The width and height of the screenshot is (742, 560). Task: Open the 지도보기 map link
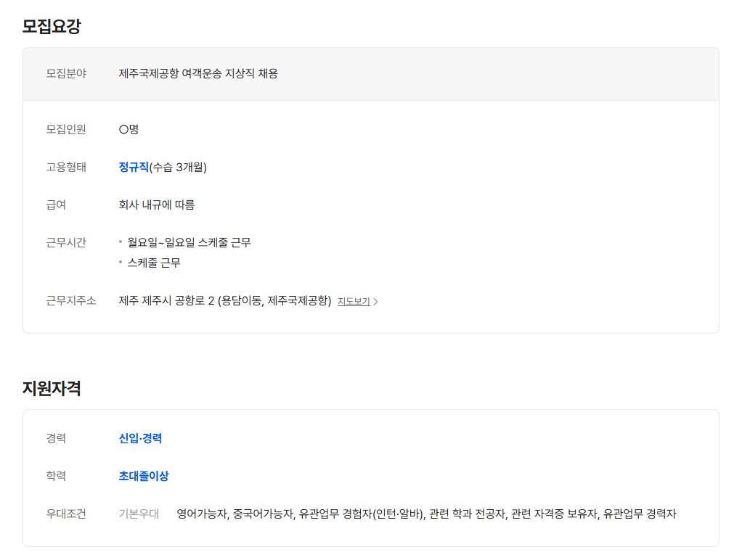click(x=354, y=301)
